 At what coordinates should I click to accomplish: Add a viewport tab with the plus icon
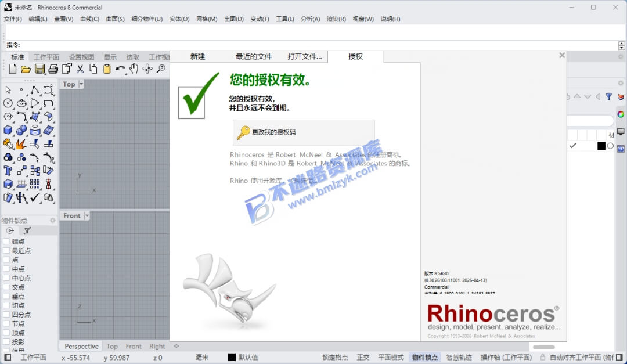tap(176, 347)
